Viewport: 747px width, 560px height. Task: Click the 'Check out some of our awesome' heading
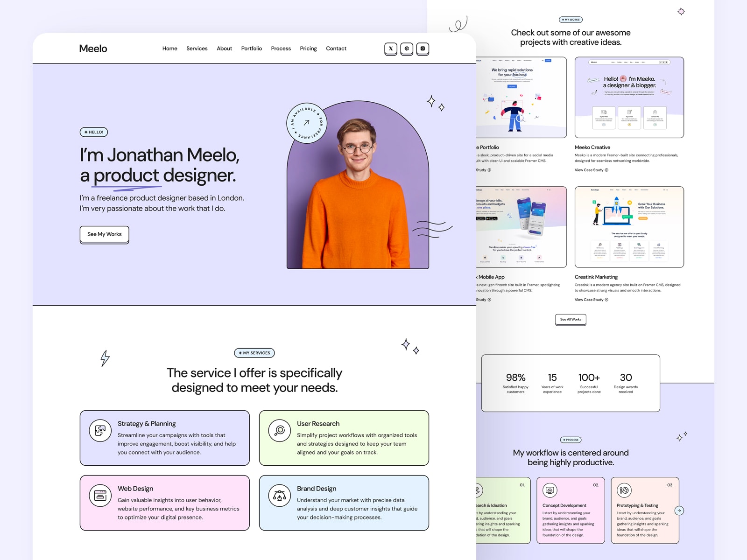[571, 33]
